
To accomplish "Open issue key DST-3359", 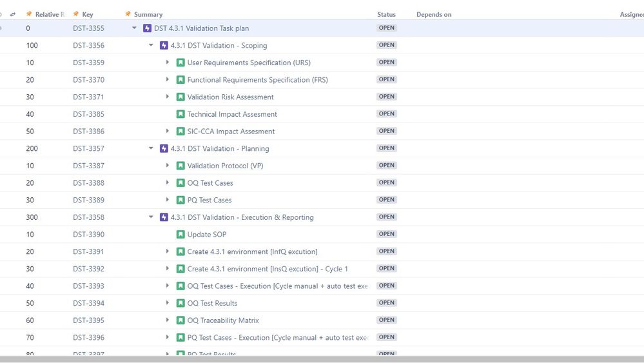I will pyautogui.click(x=89, y=63).
